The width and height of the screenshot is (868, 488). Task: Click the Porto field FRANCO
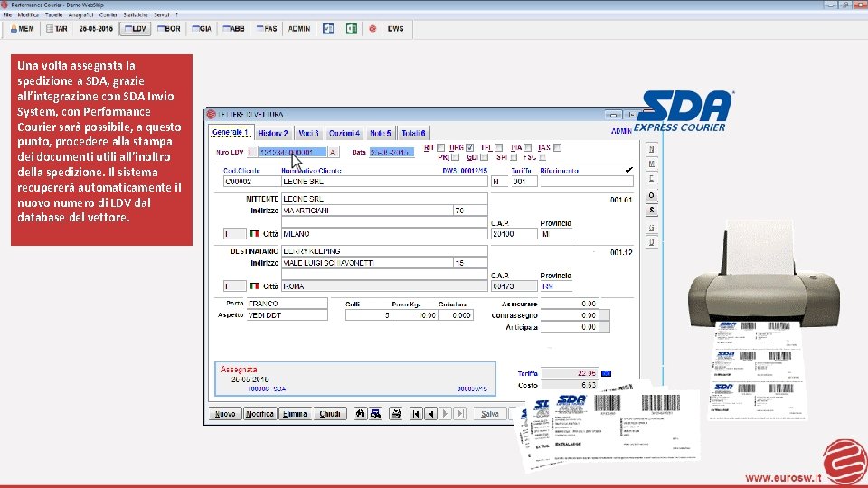tap(287, 304)
